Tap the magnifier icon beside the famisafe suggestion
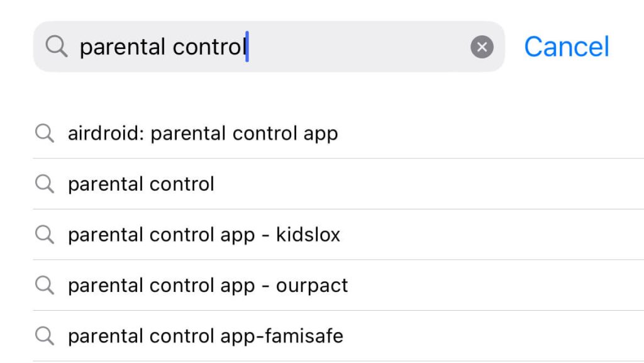The height and width of the screenshot is (363, 644). [45, 336]
